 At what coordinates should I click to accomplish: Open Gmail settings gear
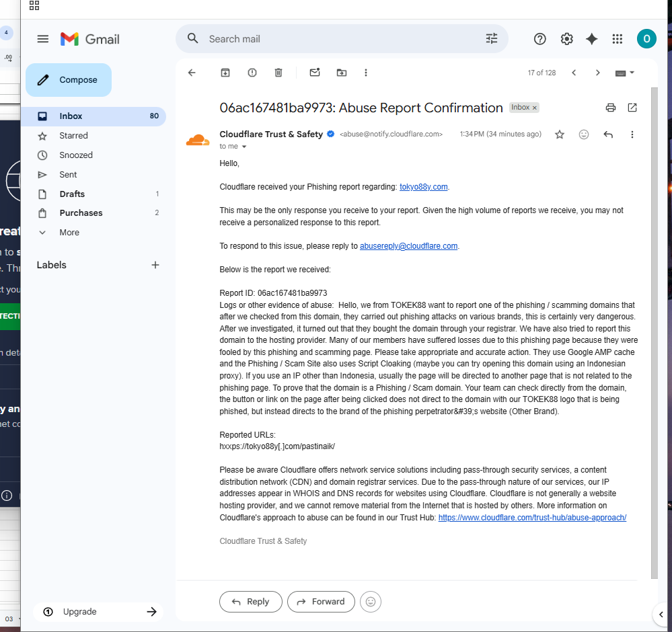point(566,39)
